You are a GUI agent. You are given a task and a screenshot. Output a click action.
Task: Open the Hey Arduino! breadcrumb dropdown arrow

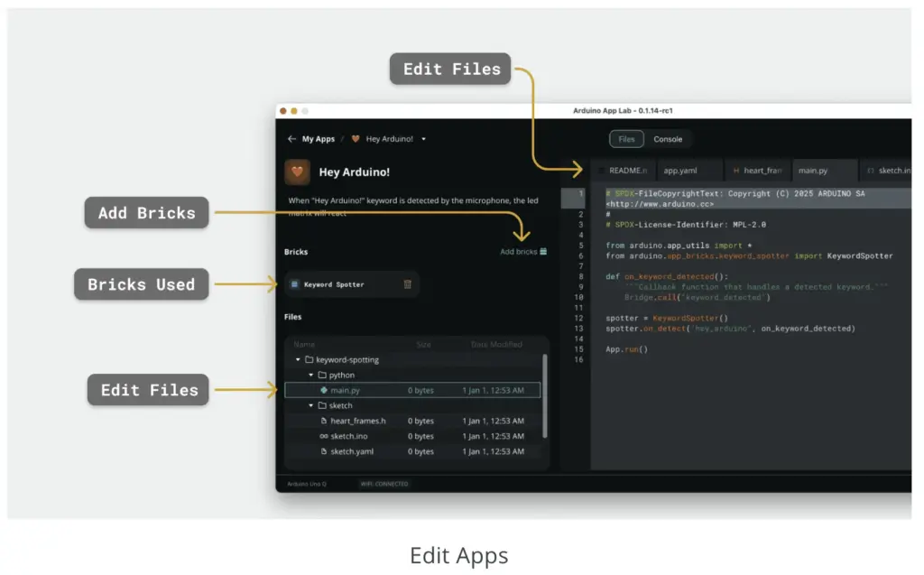click(423, 139)
